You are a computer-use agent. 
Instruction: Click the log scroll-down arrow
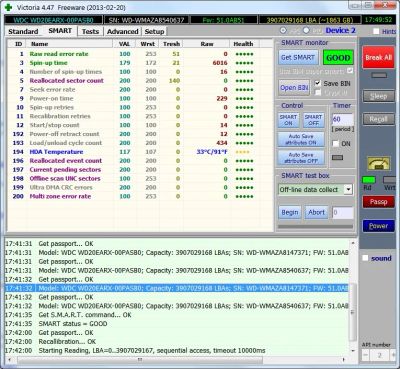coord(353,351)
